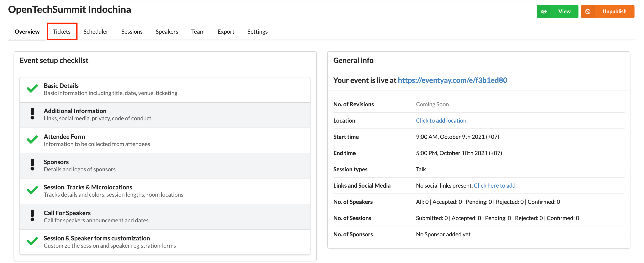The image size is (644, 263).
Task: Click the exclamation icon beside Call For Speakers
Action: [x=32, y=216]
